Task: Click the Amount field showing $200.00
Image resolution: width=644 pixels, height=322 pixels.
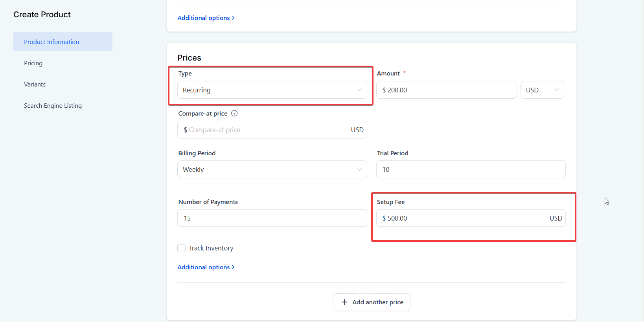Action: [x=446, y=90]
